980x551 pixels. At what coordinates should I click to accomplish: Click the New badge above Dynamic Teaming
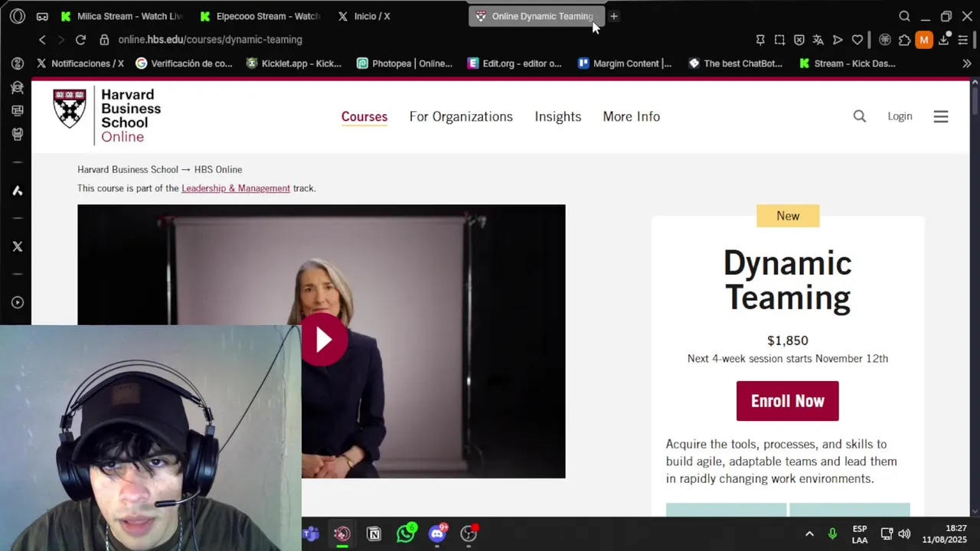(788, 216)
